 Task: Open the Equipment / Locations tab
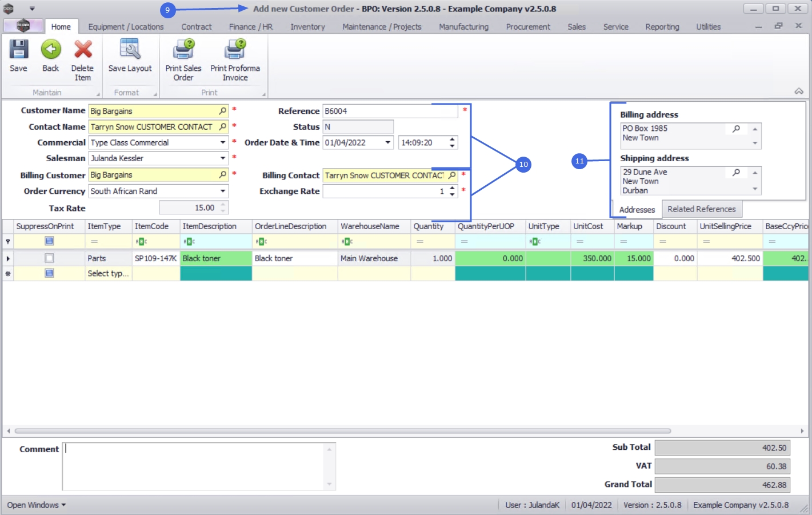click(126, 27)
